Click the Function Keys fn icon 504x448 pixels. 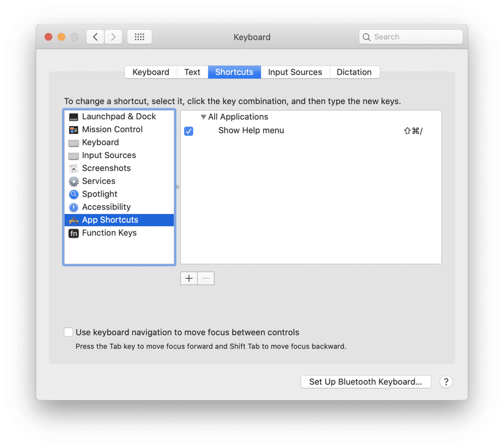(x=73, y=233)
